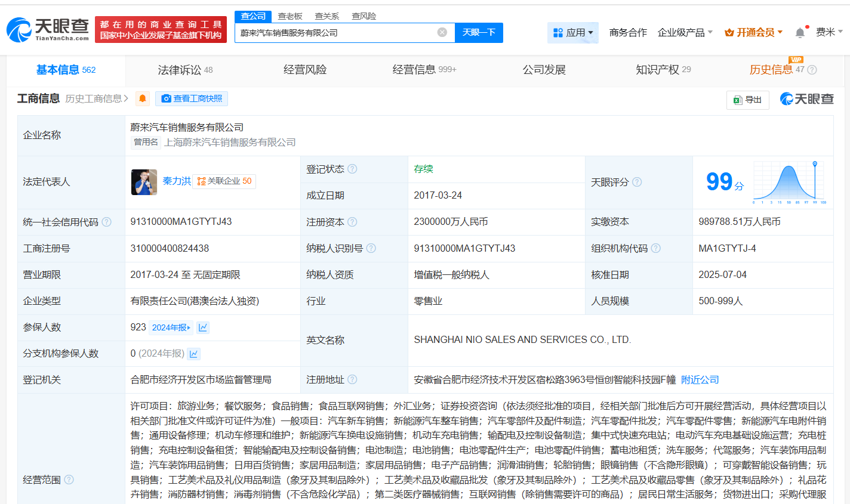This screenshot has height=504, width=850.
Task: Switch to 经营风险 tab
Action: coord(305,70)
